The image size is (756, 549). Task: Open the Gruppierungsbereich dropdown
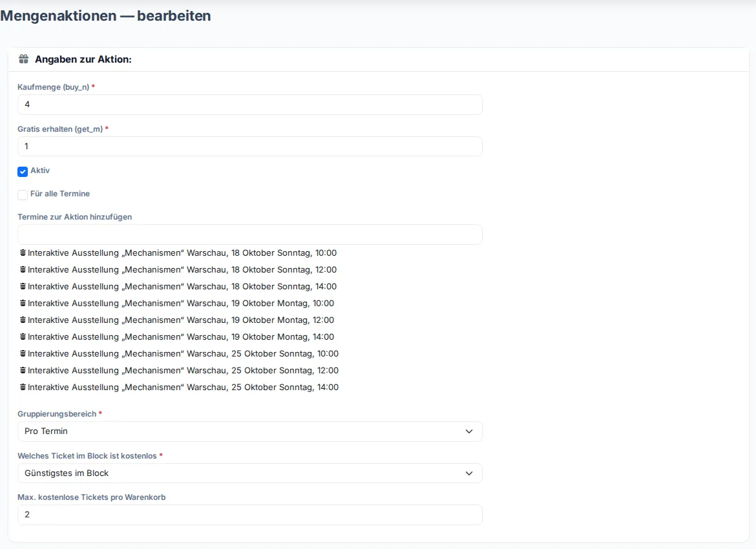250,431
